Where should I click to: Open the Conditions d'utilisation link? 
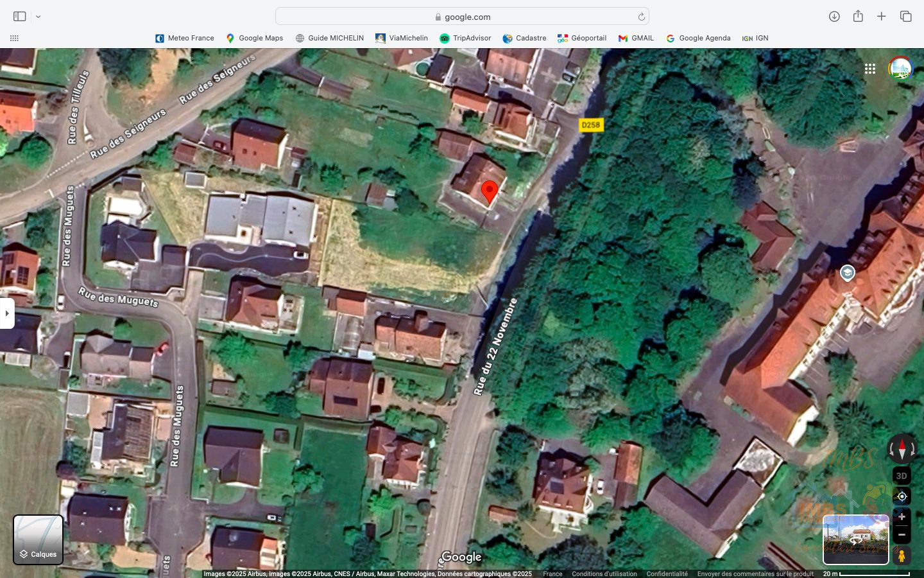(x=604, y=574)
